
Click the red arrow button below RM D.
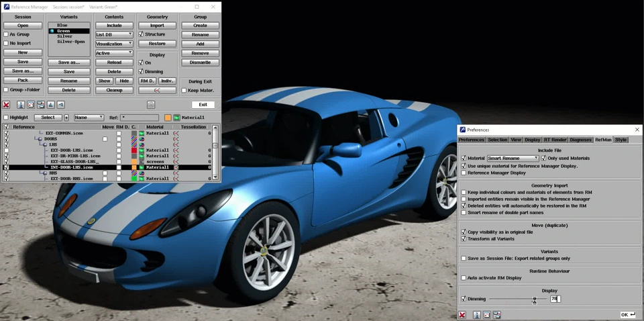[x=157, y=90]
